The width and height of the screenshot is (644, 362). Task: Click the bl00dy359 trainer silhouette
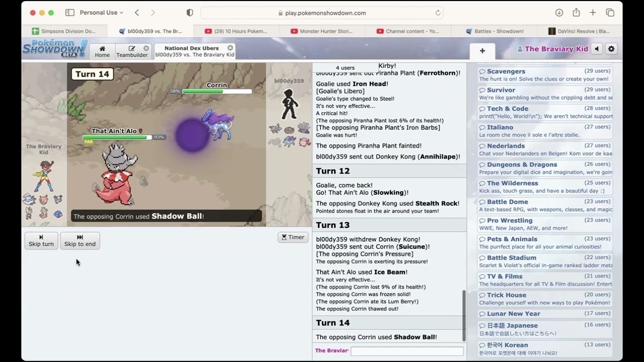pyautogui.click(x=289, y=104)
